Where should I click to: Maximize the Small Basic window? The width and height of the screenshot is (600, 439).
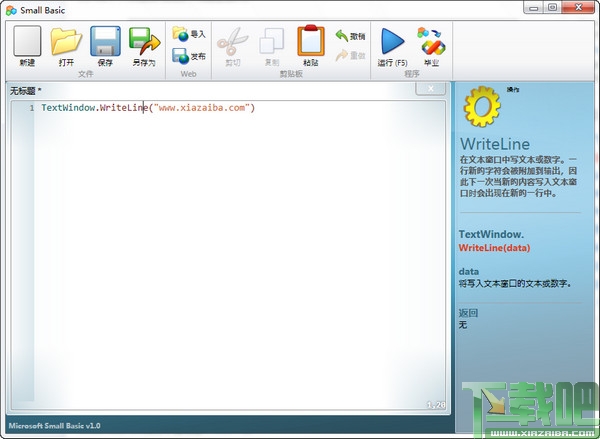(x=552, y=8)
